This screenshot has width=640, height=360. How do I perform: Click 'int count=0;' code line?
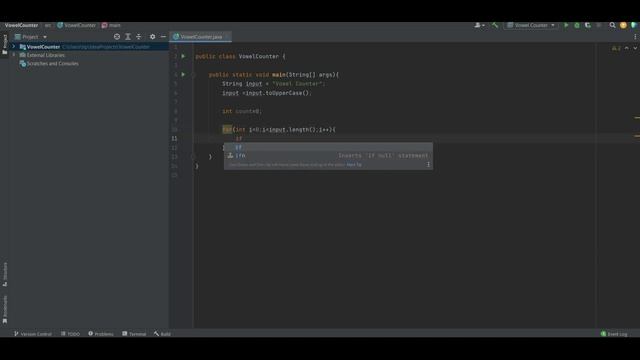(242, 111)
